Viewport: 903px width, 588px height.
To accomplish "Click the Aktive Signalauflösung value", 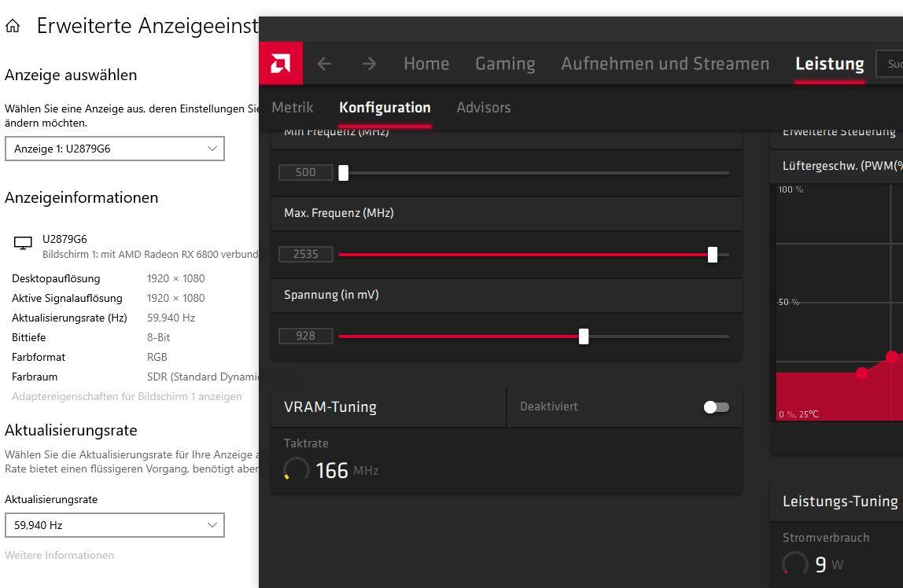I will [175, 298].
